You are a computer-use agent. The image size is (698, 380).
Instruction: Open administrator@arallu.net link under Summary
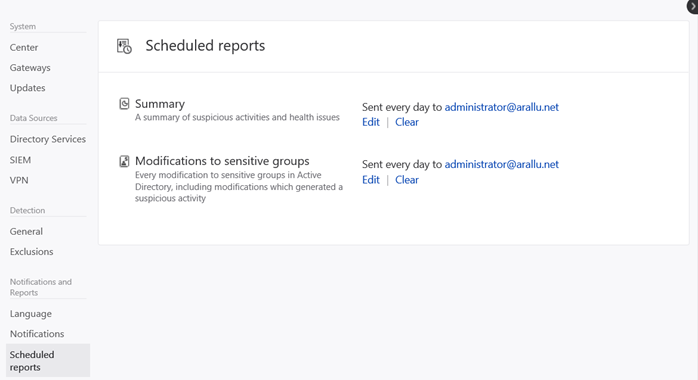(x=502, y=107)
